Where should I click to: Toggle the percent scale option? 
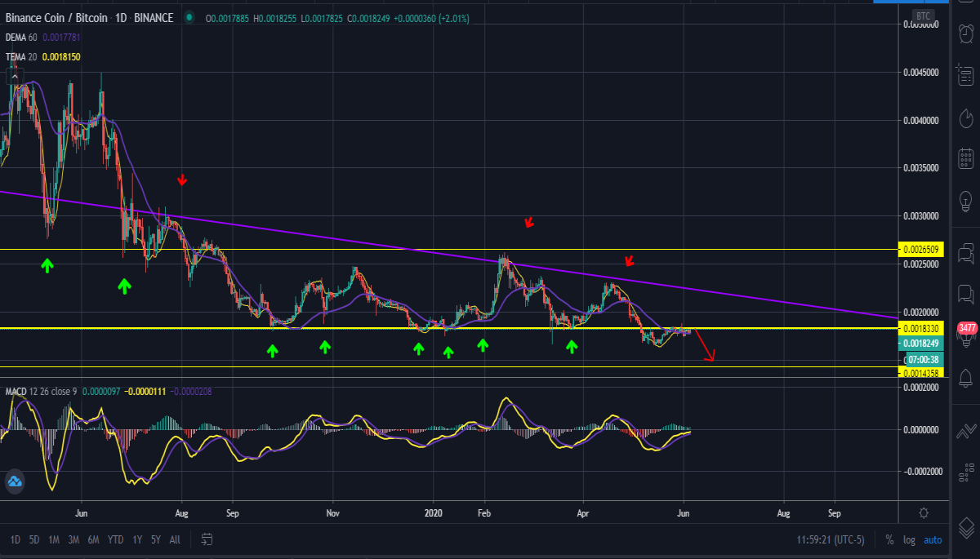point(889,540)
